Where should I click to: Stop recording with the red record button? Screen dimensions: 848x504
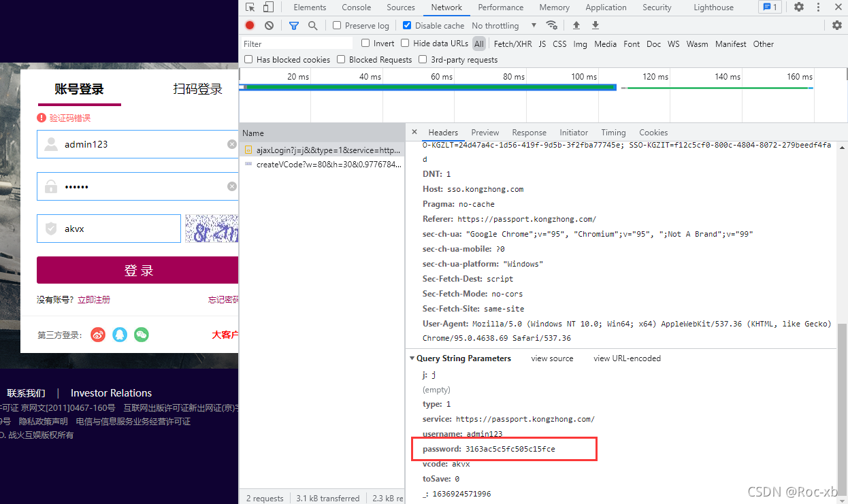pos(250,25)
